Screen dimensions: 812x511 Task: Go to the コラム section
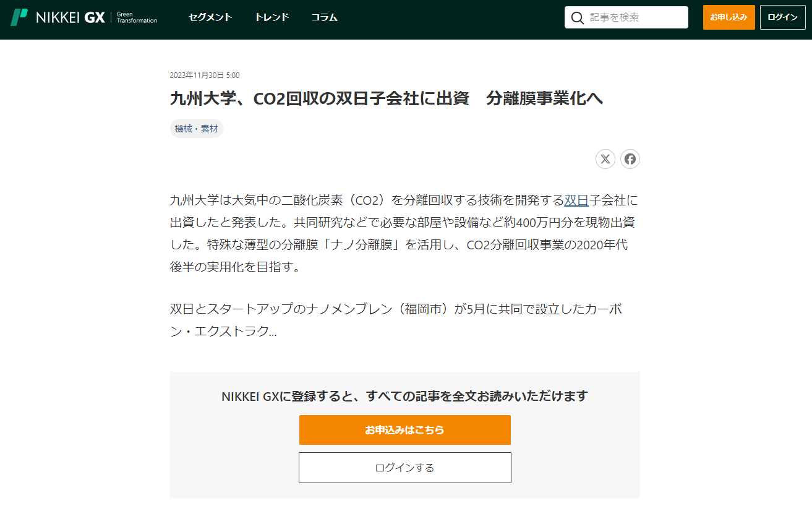324,17
